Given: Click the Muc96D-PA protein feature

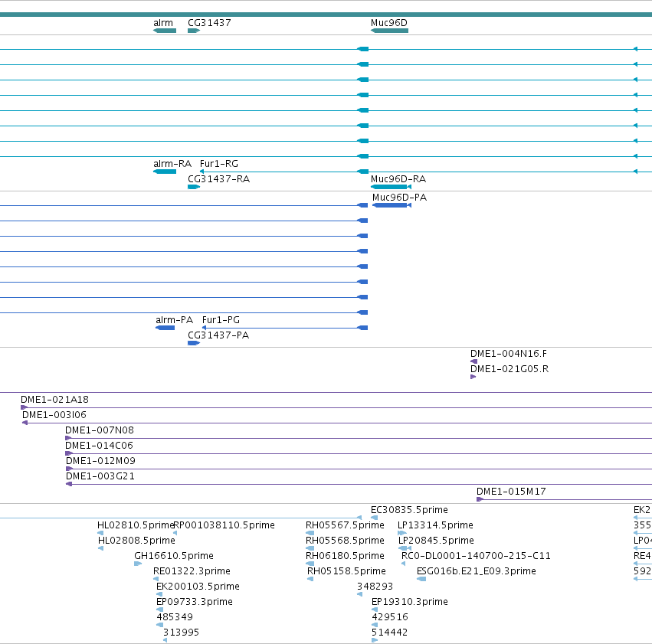Looking at the screenshot, I should pos(392,205).
